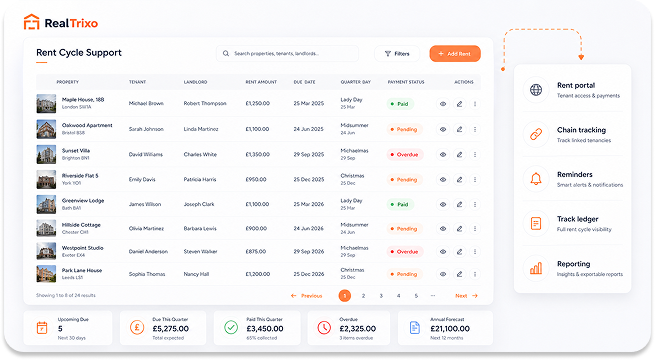Click the Track ledger document icon

(x=536, y=223)
